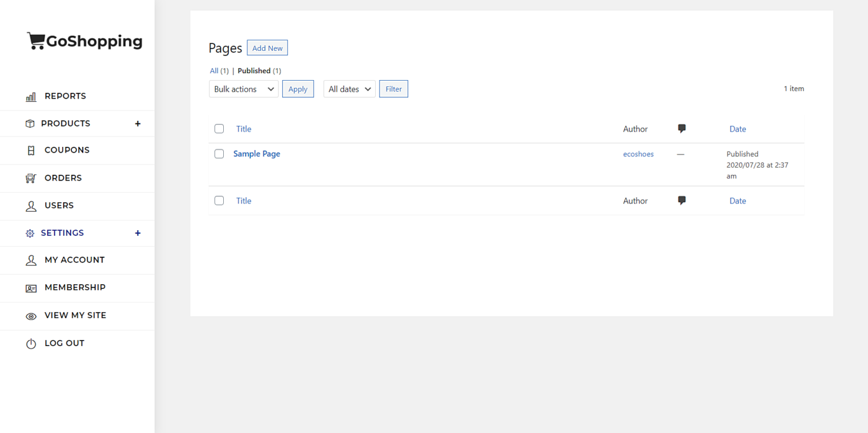Click the Apply button
This screenshot has height=433, width=868.
pos(298,89)
